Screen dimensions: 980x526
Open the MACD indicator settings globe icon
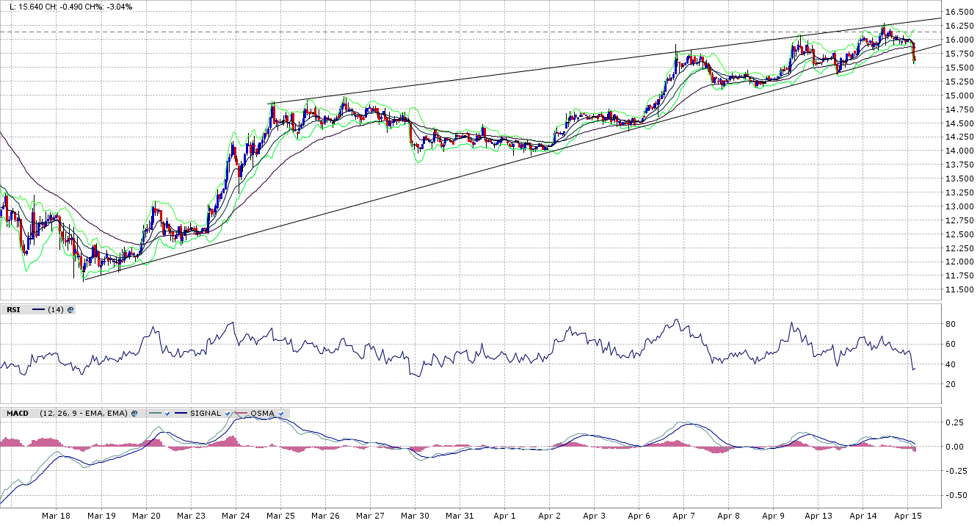[135, 414]
